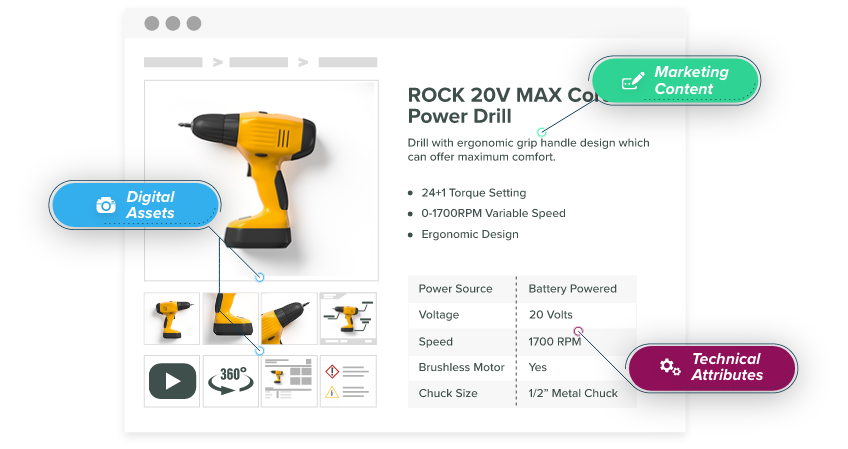Play the product video thumbnail
The width and height of the screenshot is (848, 449).
click(x=172, y=381)
